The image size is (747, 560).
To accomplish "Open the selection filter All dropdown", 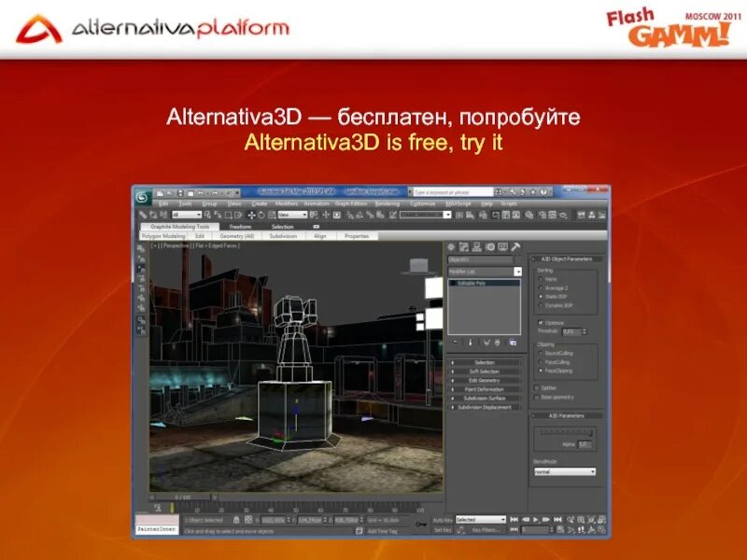I will 186,216.
